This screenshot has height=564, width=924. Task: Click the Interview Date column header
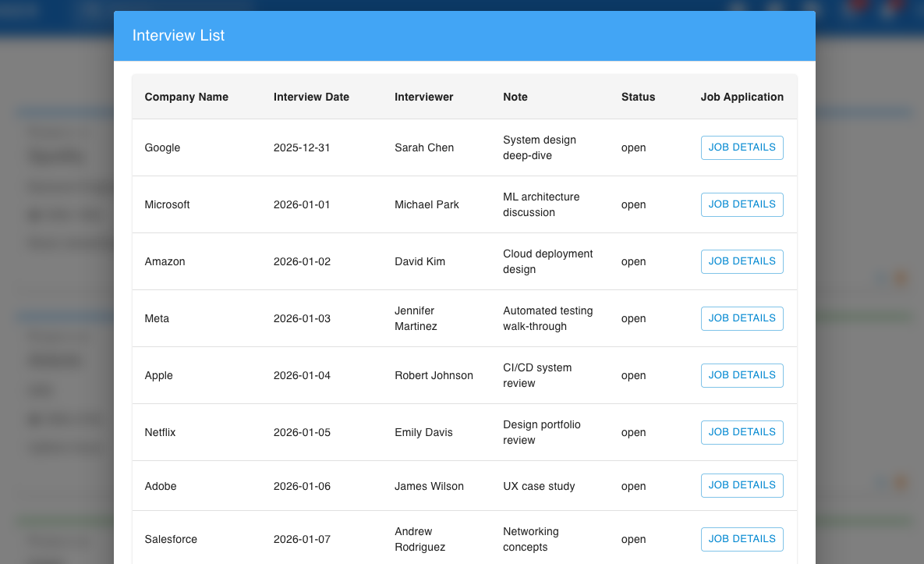(x=311, y=98)
